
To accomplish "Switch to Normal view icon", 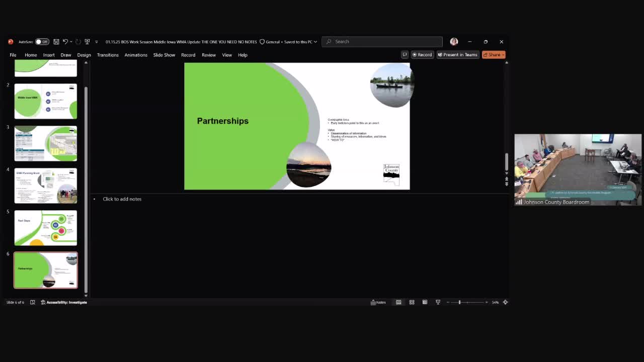I will [x=398, y=302].
